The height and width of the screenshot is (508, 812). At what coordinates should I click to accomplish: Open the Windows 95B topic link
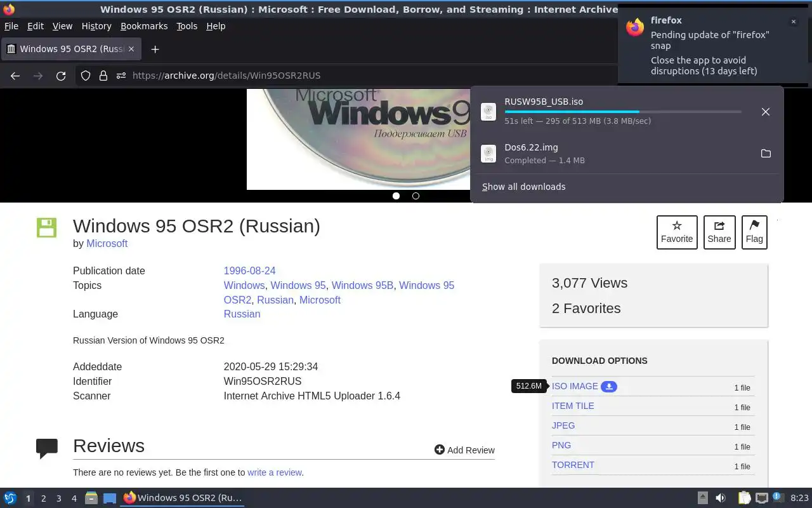click(362, 285)
